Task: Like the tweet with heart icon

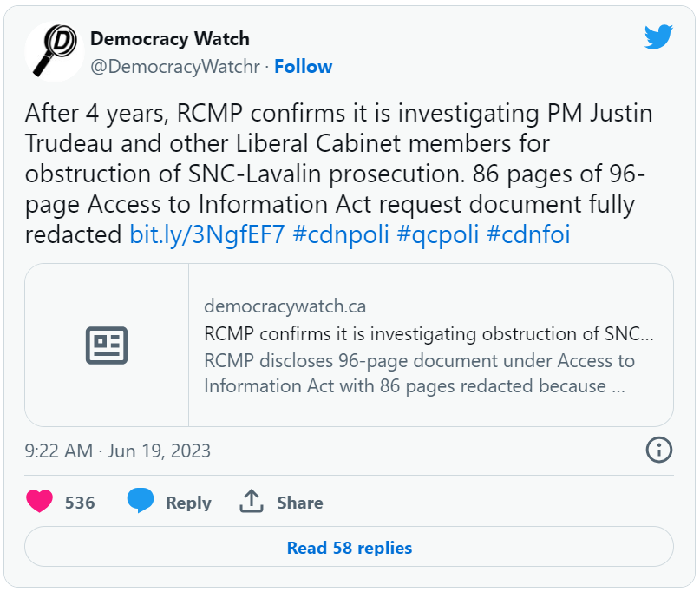Action: pyautogui.click(x=39, y=501)
